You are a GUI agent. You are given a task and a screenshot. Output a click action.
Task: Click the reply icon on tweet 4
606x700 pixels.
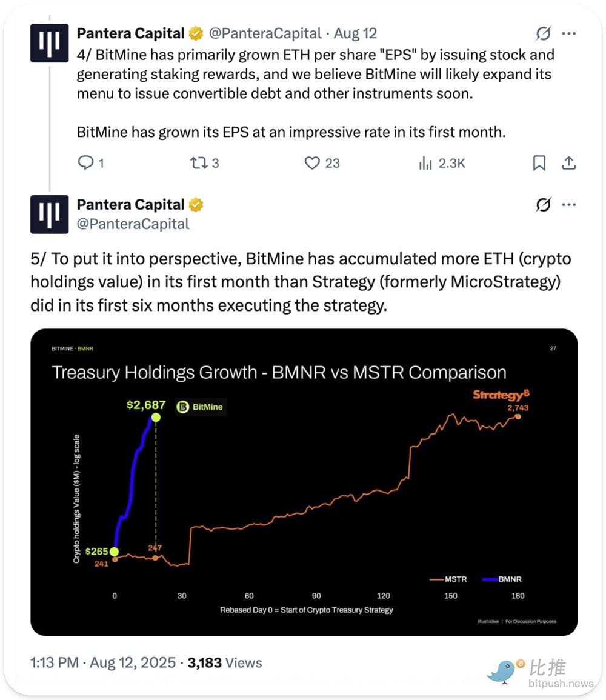click(86, 163)
